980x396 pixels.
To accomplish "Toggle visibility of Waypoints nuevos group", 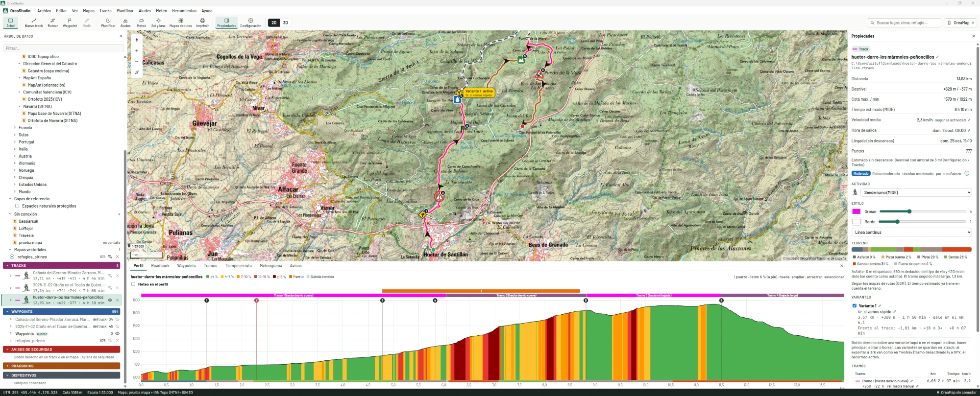I will click(117, 333).
